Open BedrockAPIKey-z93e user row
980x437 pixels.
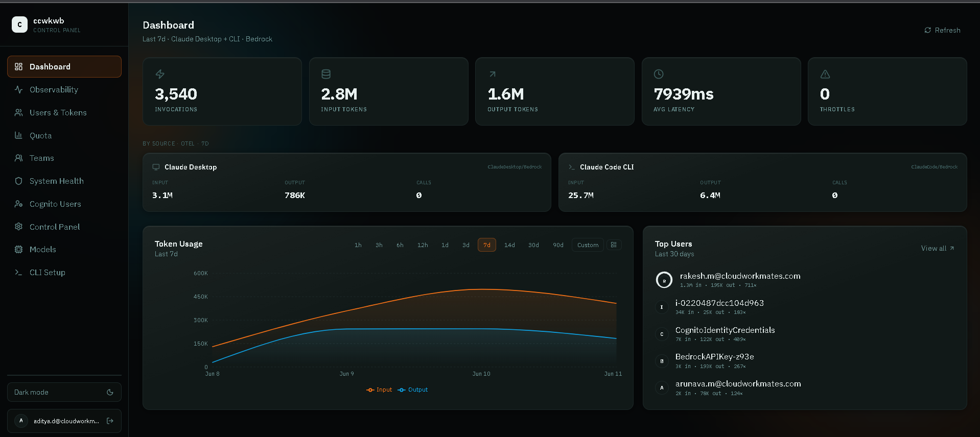coord(805,361)
